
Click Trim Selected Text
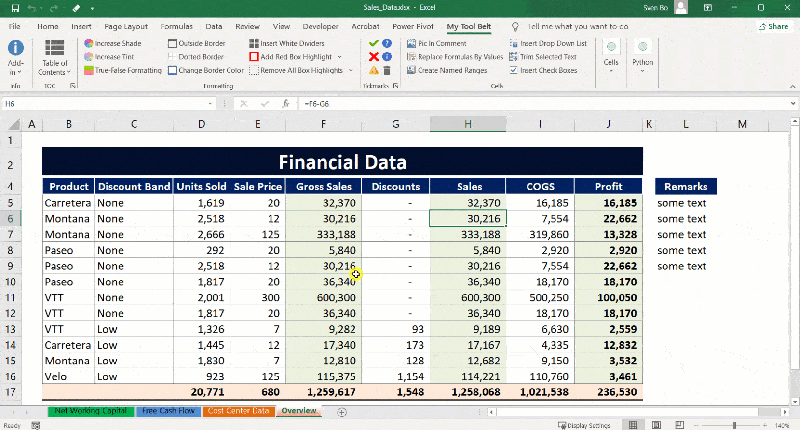coord(543,57)
